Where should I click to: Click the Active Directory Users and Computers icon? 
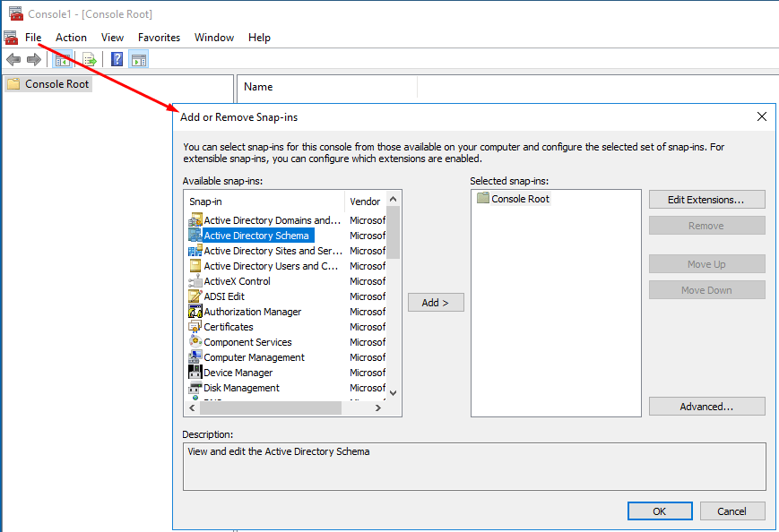point(195,266)
